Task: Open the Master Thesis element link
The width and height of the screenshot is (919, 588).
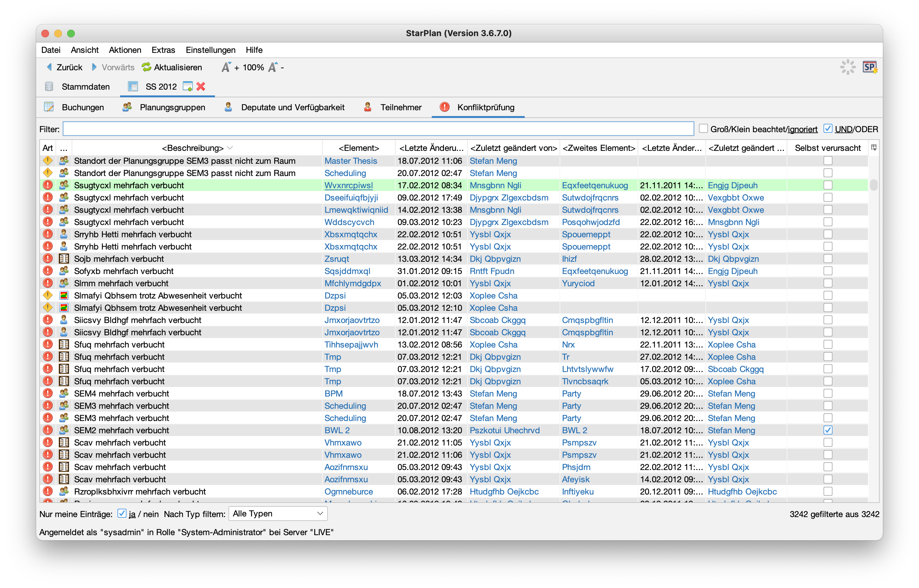Action: pyautogui.click(x=350, y=161)
